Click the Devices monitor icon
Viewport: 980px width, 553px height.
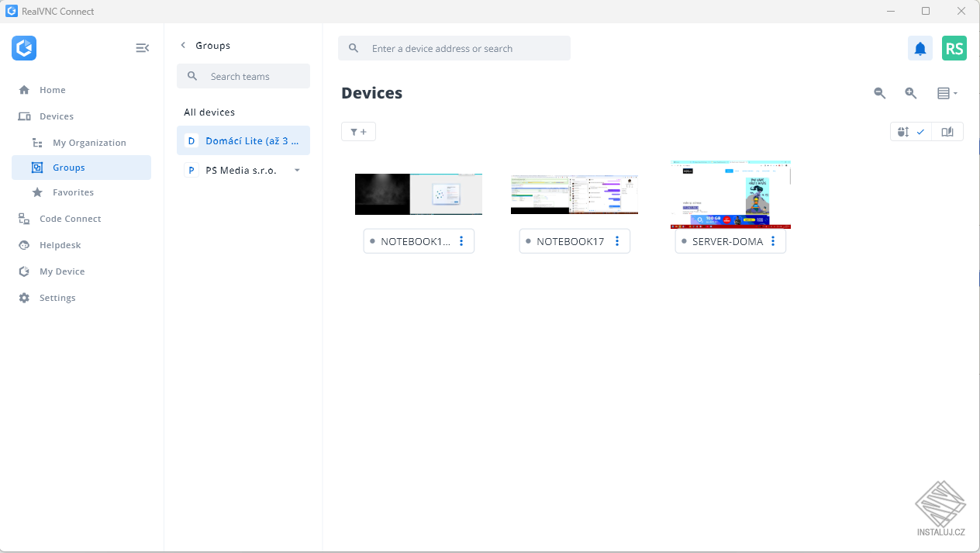point(24,116)
